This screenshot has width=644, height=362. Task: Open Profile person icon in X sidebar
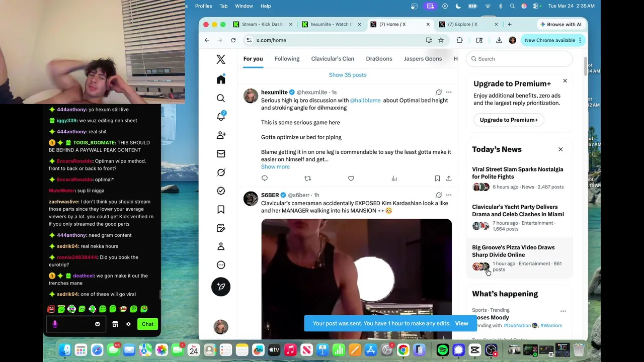click(x=221, y=246)
